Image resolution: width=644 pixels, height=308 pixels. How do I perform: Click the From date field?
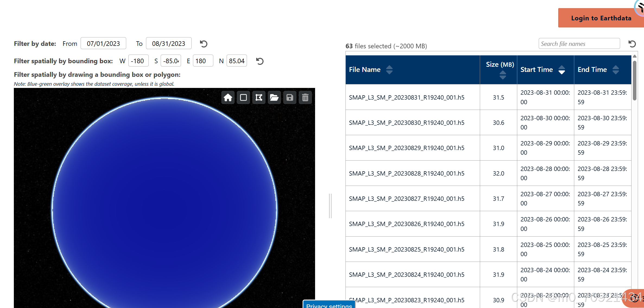[x=103, y=43]
